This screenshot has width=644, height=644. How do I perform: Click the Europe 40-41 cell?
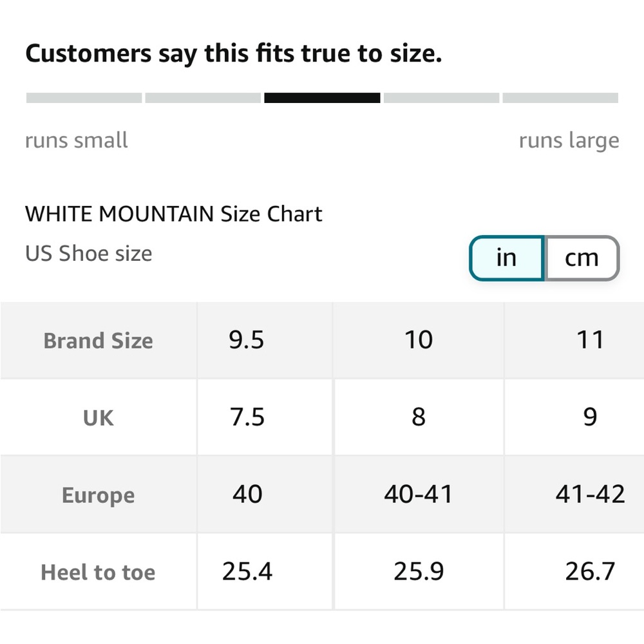coord(419,495)
